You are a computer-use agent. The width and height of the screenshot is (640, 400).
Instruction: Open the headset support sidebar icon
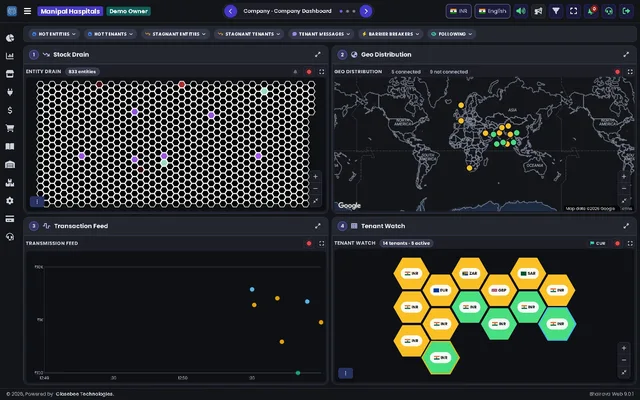point(10,237)
